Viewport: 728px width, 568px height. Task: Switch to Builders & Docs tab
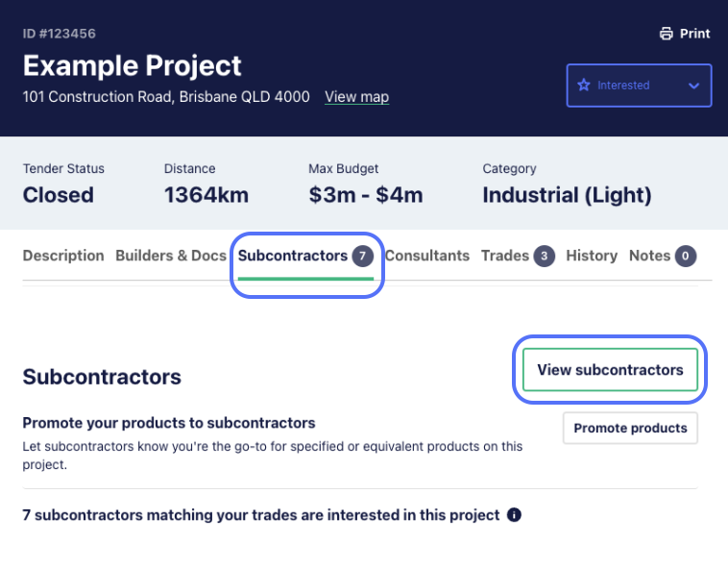click(x=171, y=256)
